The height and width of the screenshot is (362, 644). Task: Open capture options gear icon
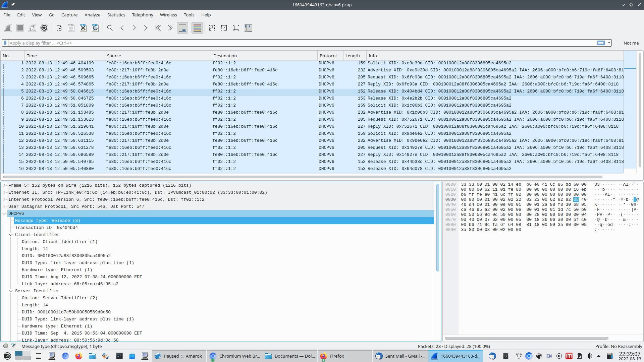44,28
